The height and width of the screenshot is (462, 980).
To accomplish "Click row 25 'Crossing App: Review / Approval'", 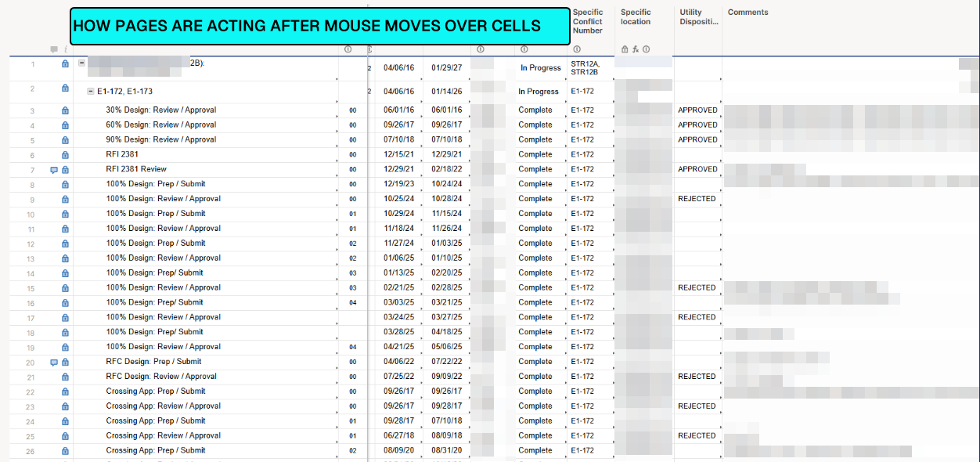I will [164, 436].
